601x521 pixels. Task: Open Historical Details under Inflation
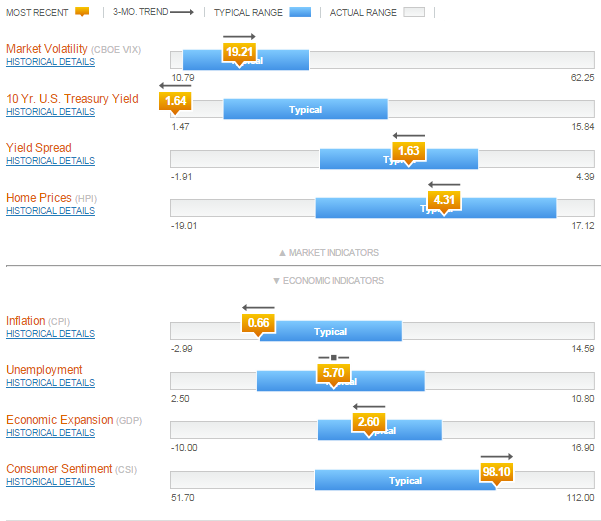pos(50,334)
